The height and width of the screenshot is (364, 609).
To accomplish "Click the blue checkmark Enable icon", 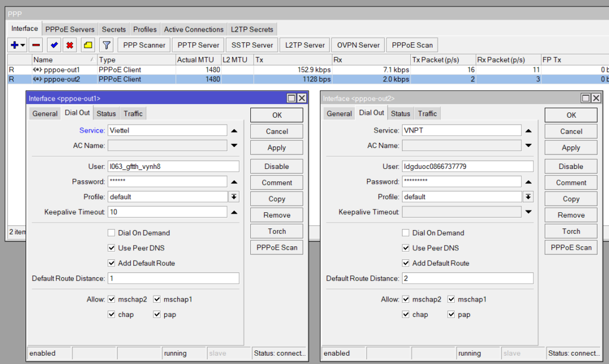I will (x=54, y=45).
